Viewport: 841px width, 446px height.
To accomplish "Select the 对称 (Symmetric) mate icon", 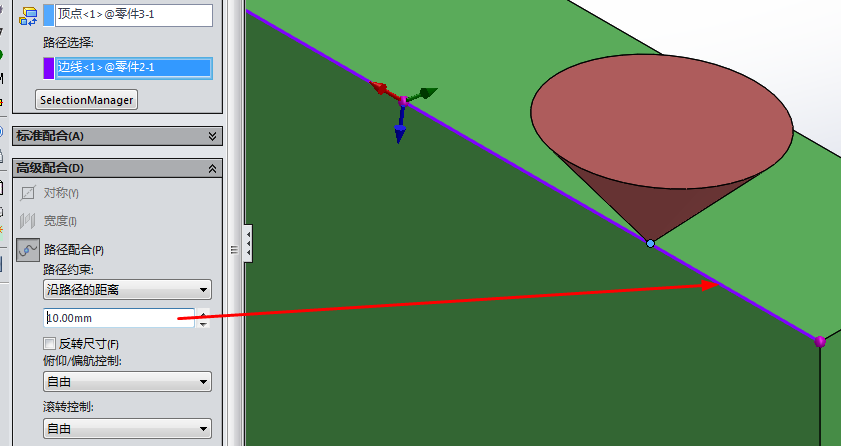I will point(27,193).
